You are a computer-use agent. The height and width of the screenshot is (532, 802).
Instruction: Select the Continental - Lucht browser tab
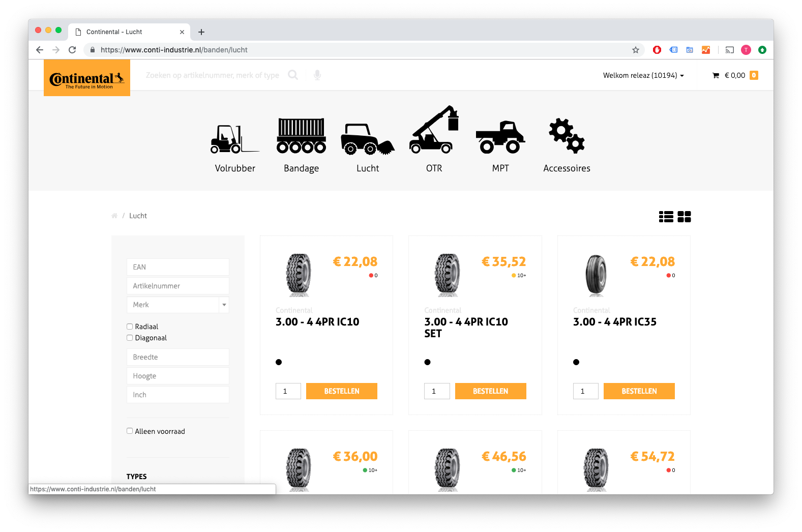point(129,32)
